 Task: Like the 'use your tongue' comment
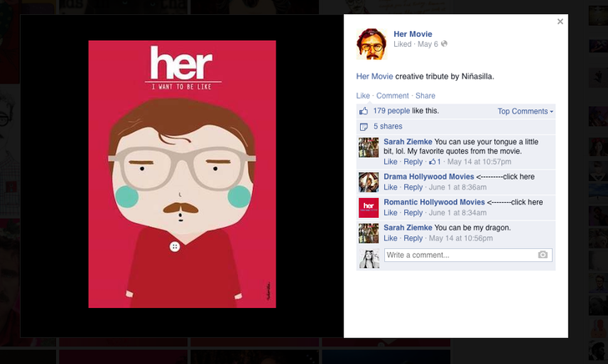391,162
